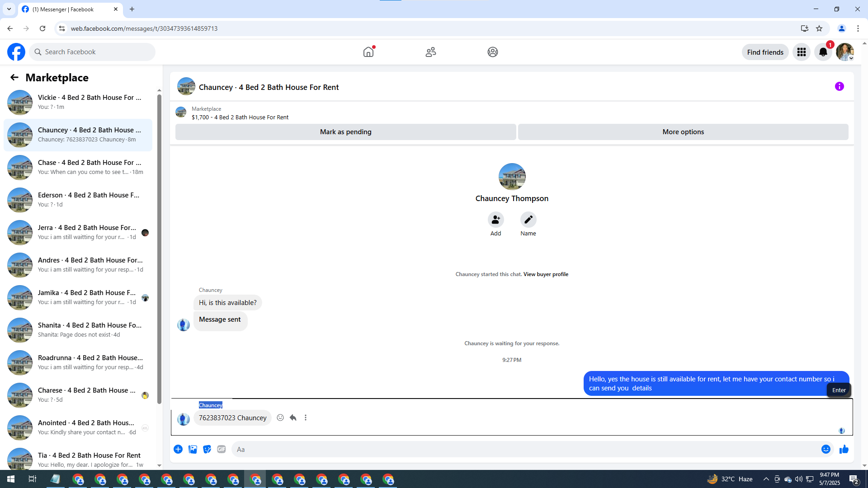868x488 pixels.
Task: Switch to the Friends tab
Action: point(430,52)
